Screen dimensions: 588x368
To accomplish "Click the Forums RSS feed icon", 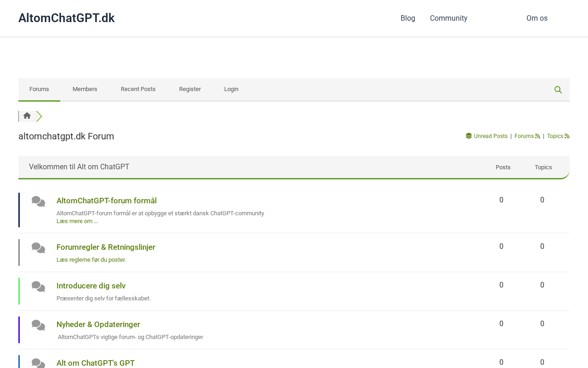I will tap(537, 136).
